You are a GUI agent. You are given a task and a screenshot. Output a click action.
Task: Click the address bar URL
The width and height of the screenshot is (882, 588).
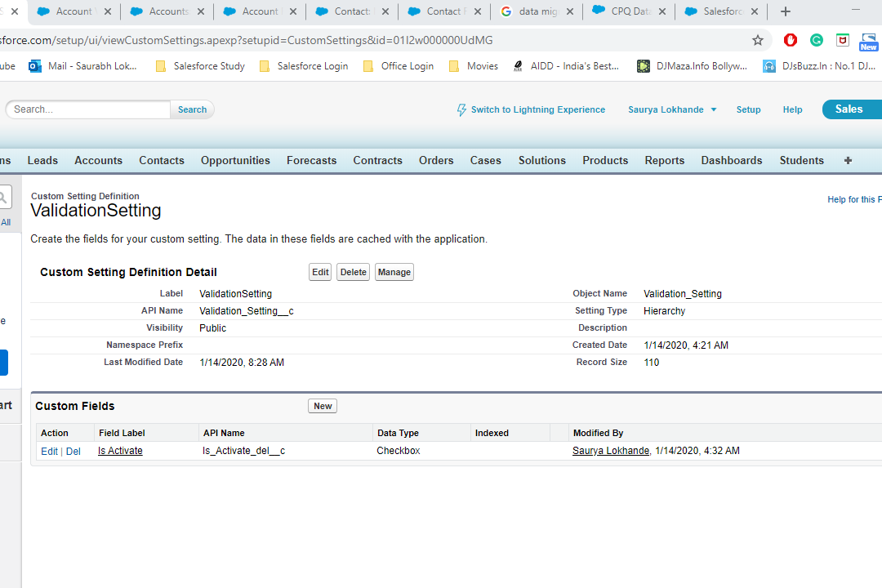247,40
